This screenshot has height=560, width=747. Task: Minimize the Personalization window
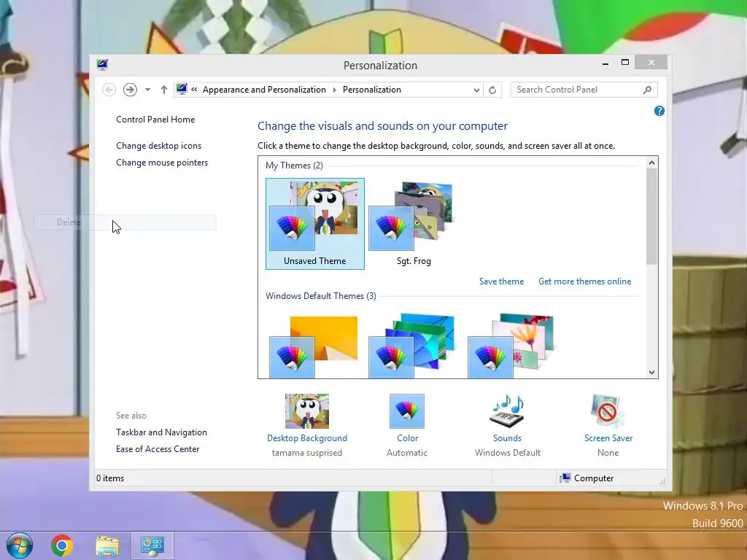pos(605,63)
